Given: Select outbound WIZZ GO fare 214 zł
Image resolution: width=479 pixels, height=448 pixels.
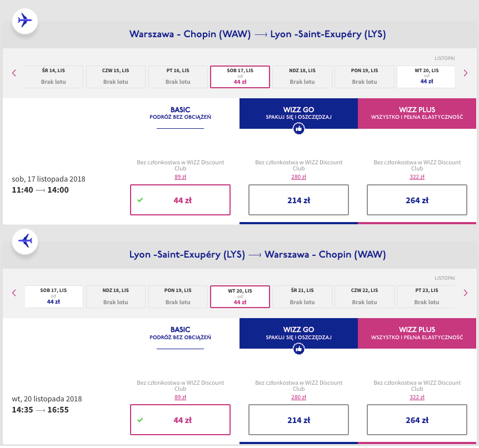Looking at the screenshot, I should click(298, 200).
